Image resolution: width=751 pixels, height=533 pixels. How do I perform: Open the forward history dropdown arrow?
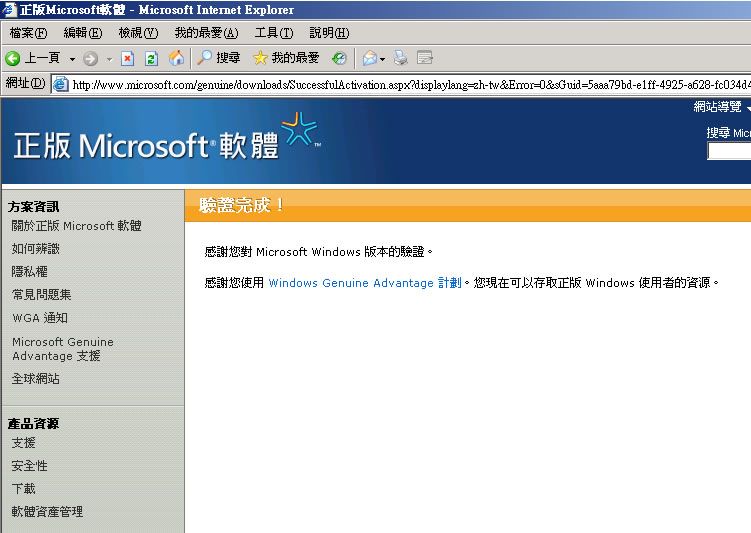click(x=109, y=59)
